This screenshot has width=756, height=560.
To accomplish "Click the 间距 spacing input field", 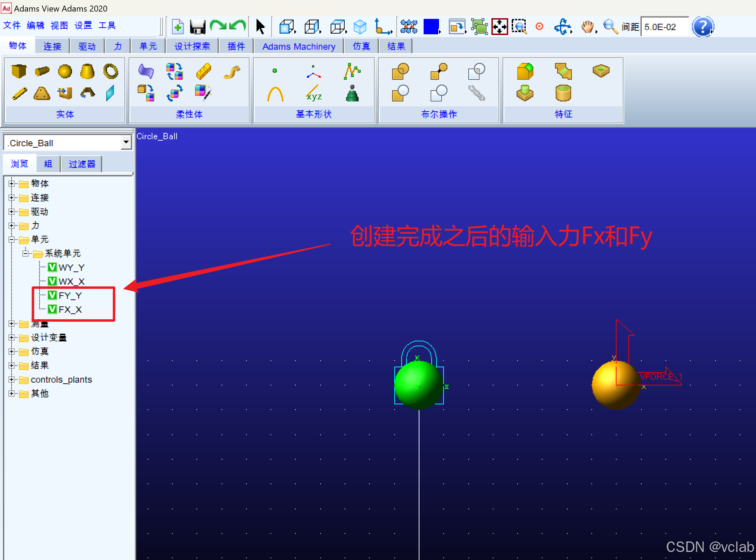I will (664, 27).
